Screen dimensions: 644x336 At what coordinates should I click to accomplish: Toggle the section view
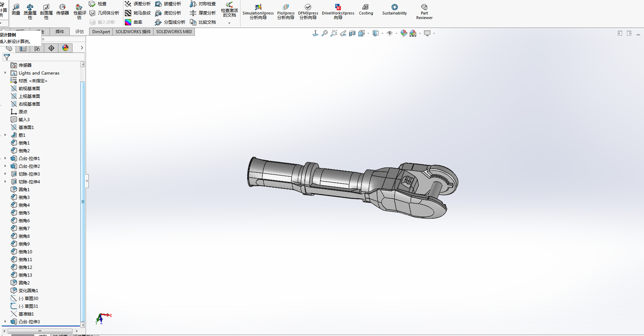[352, 33]
